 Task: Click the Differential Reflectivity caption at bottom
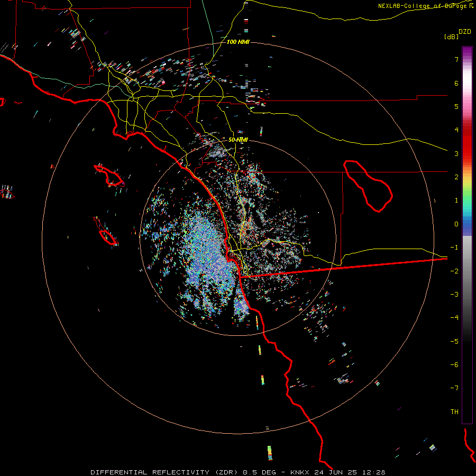point(238,472)
